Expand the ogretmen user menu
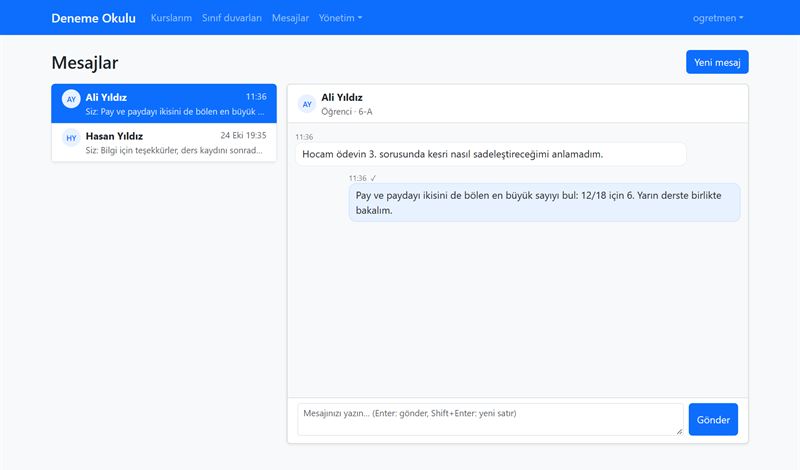This screenshot has height=470, width=800. point(718,18)
